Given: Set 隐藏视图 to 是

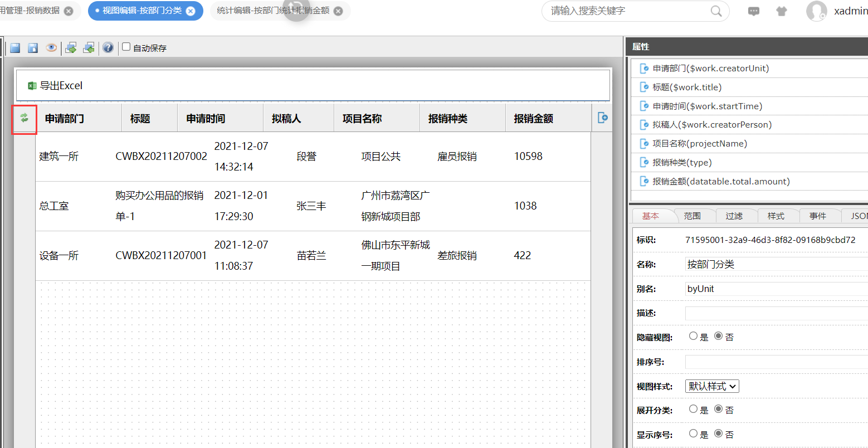Looking at the screenshot, I should (x=693, y=336).
